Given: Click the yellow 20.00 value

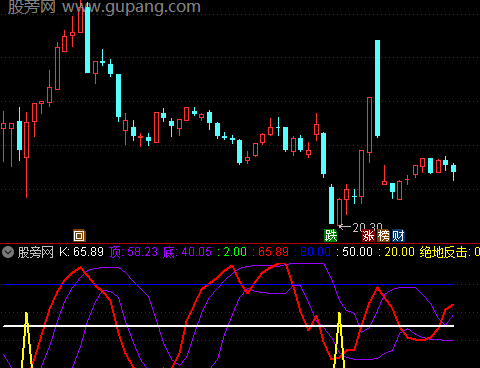Looking at the screenshot, I should 399,252.
